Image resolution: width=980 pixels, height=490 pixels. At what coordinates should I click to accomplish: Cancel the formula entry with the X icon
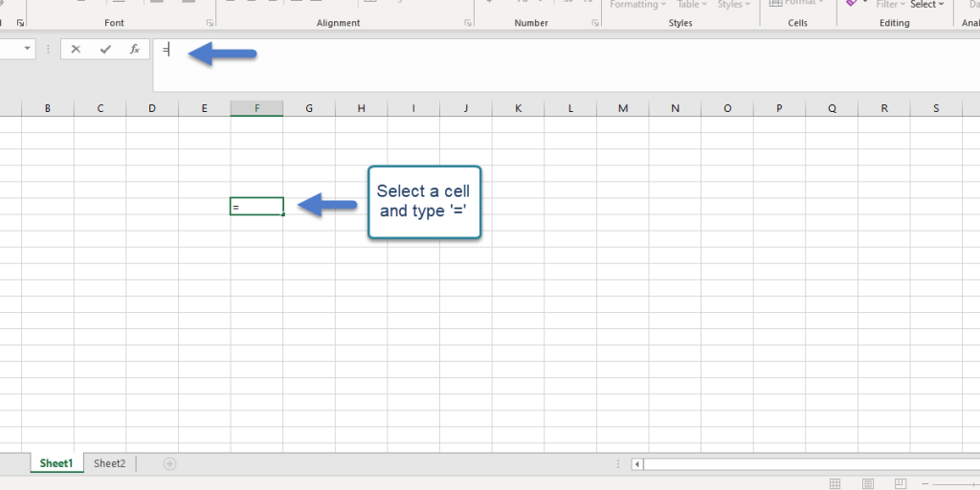[76, 49]
